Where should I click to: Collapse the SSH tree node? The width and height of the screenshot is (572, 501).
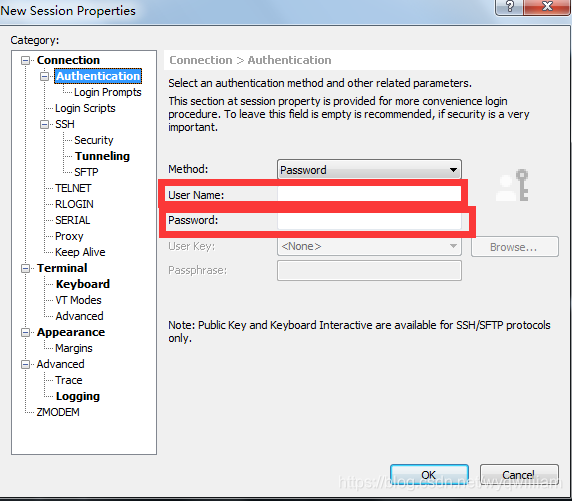(x=44, y=124)
